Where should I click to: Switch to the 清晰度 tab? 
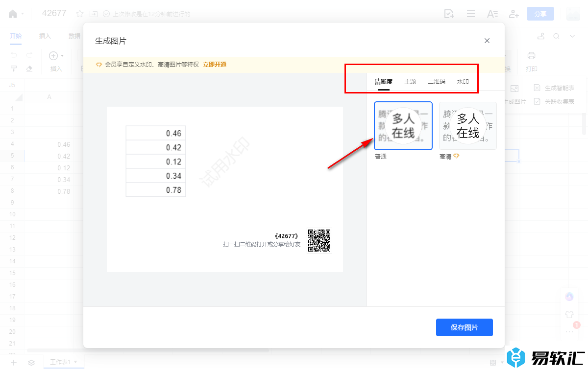384,82
